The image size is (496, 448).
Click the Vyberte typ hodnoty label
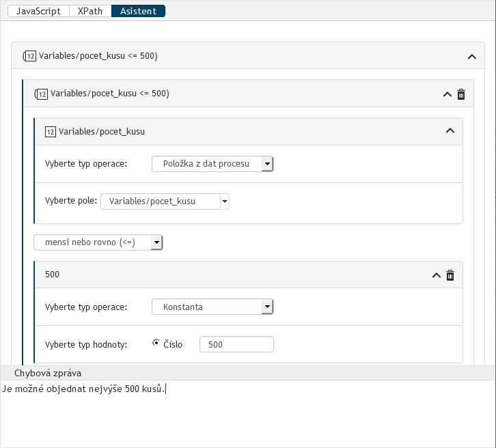86,344
